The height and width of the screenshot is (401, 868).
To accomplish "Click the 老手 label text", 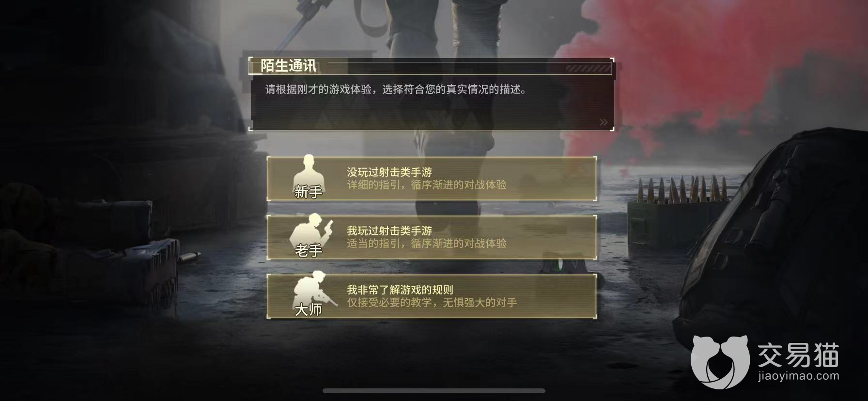I will coord(309,250).
